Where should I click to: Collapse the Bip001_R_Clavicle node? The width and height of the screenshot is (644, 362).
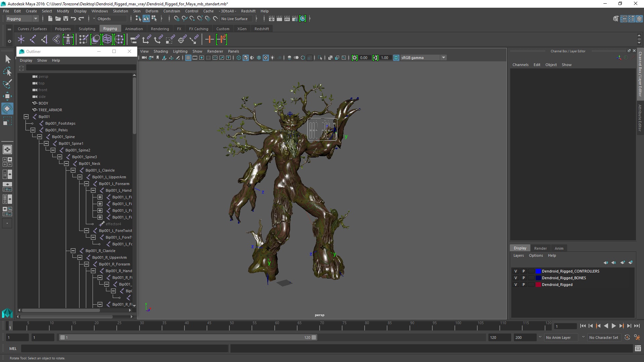tap(73, 251)
